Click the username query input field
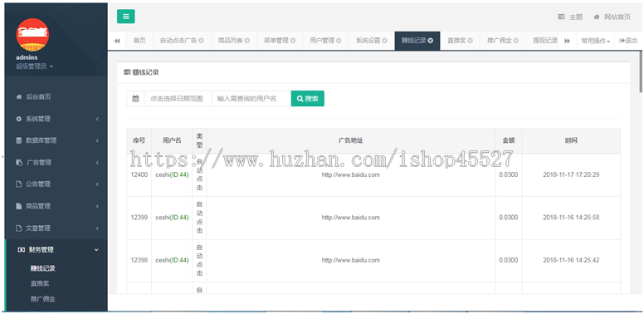644x314 pixels. (251, 99)
